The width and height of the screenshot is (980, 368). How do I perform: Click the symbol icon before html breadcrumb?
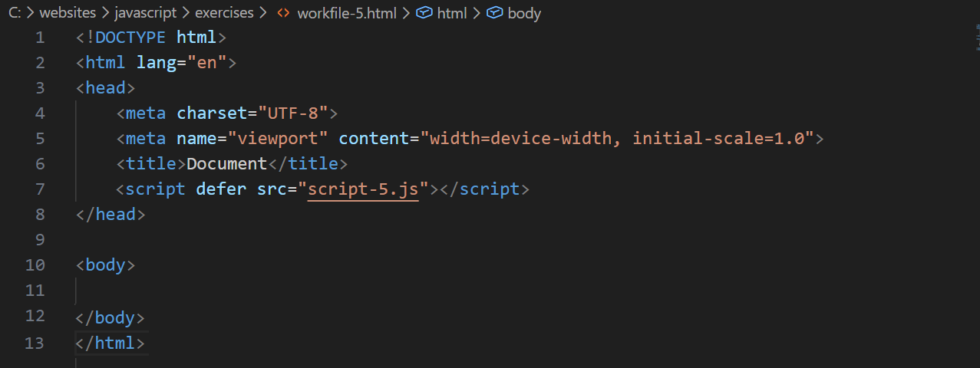pos(424,13)
